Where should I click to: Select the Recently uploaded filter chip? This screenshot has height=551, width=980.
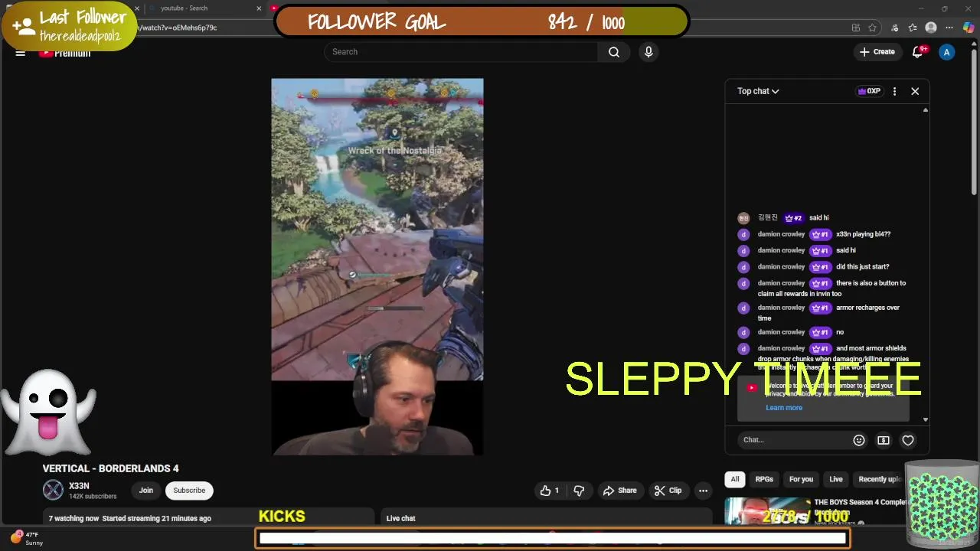point(879,479)
